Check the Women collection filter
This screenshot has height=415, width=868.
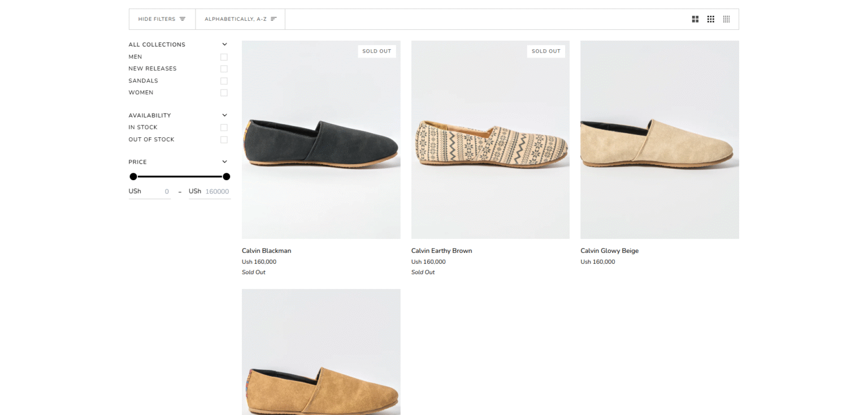click(224, 93)
